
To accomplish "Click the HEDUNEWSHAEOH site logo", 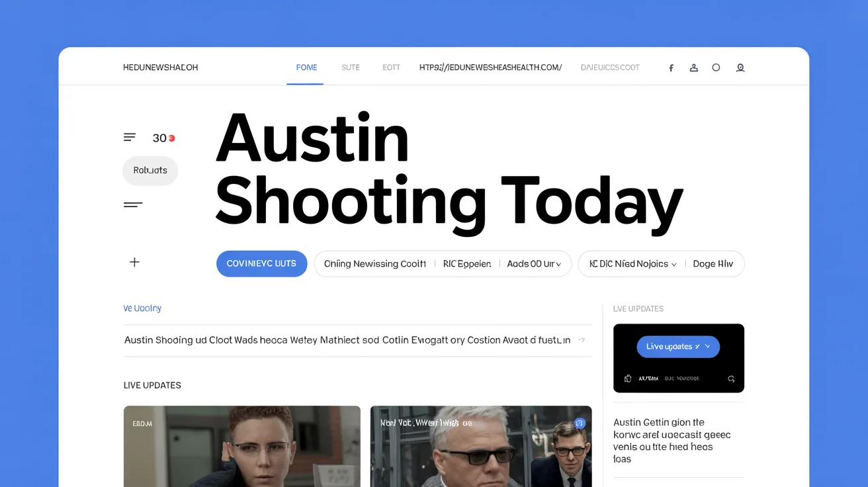I will click(160, 67).
